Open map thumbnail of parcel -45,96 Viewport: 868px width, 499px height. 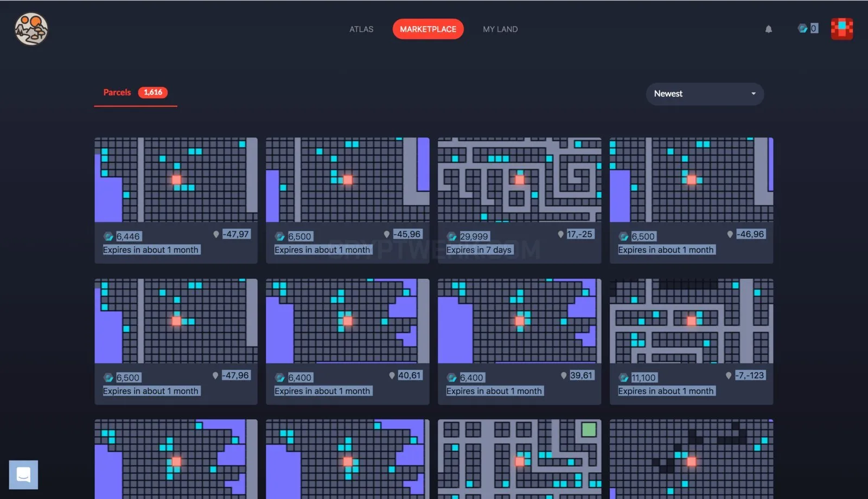tap(348, 180)
